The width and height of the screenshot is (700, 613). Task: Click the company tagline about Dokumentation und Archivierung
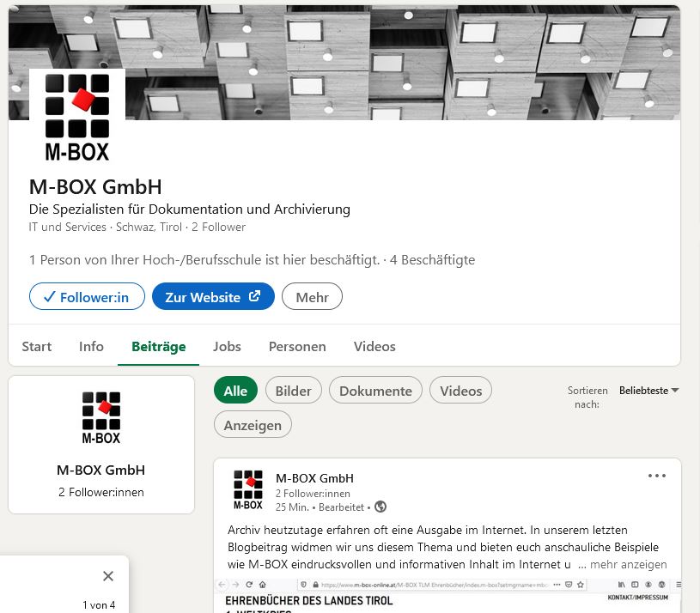[190, 209]
